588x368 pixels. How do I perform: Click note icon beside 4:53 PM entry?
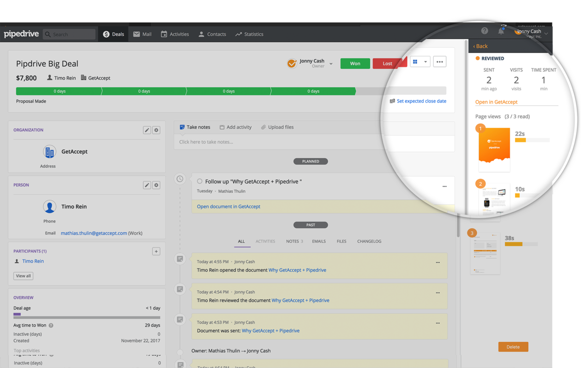coord(180,320)
